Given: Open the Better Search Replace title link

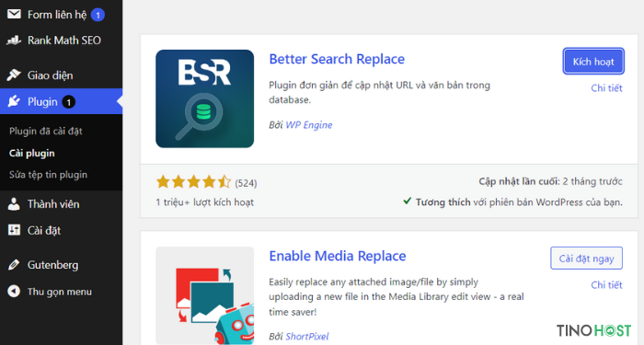Looking at the screenshot, I should click(337, 59).
